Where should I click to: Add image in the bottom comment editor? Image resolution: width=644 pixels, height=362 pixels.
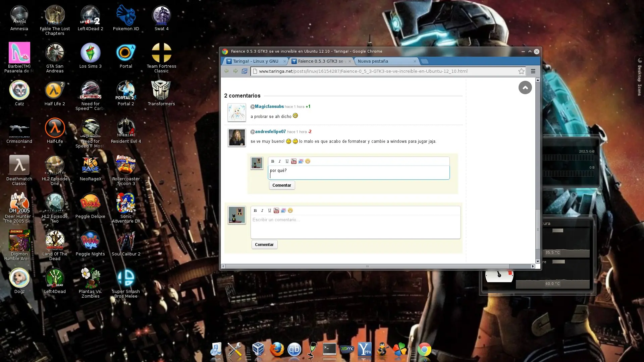pyautogui.click(x=283, y=210)
